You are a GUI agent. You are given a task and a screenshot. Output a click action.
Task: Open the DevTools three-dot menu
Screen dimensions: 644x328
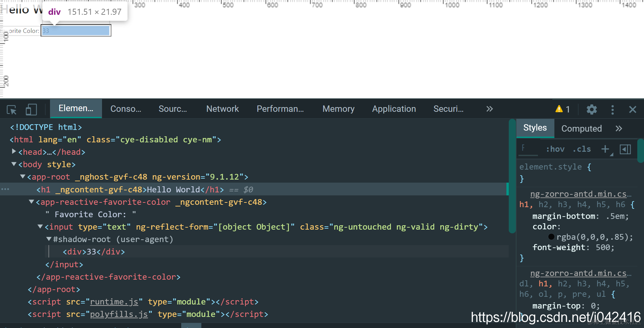[612, 109]
